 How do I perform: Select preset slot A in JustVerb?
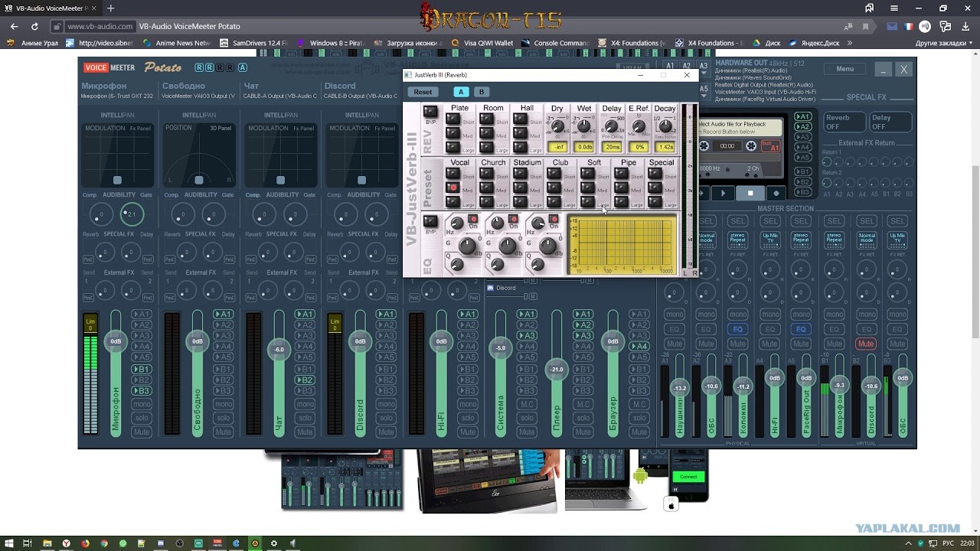tap(461, 92)
